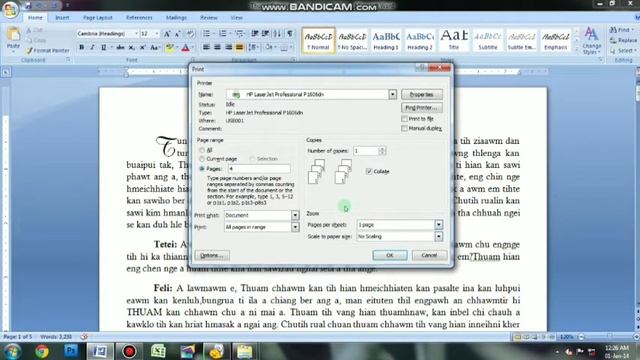Center text using the ribbon icon
Screen dimensions: 640x360
[218, 47]
